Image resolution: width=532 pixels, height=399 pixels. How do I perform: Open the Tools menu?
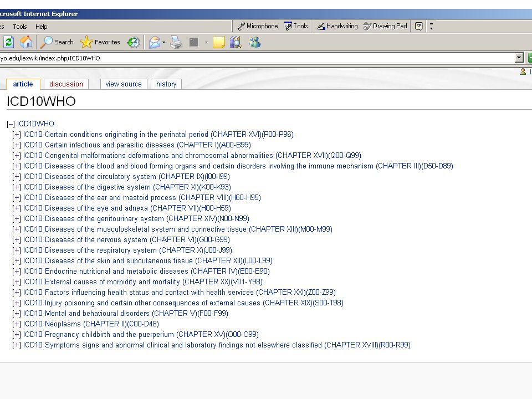point(20,27)
